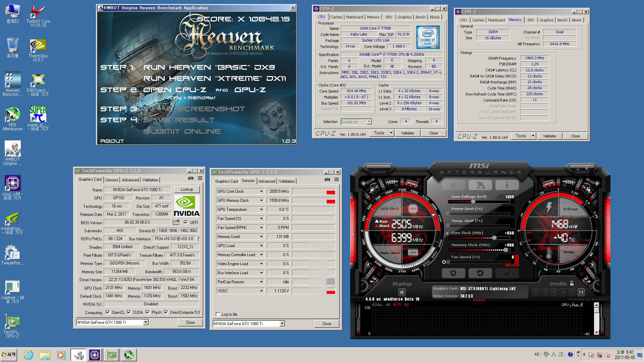The image size is (644, 362).
Task: Click the Afterburner Kombustor K button
Action: pyautogui.click(x=453, y=185)
